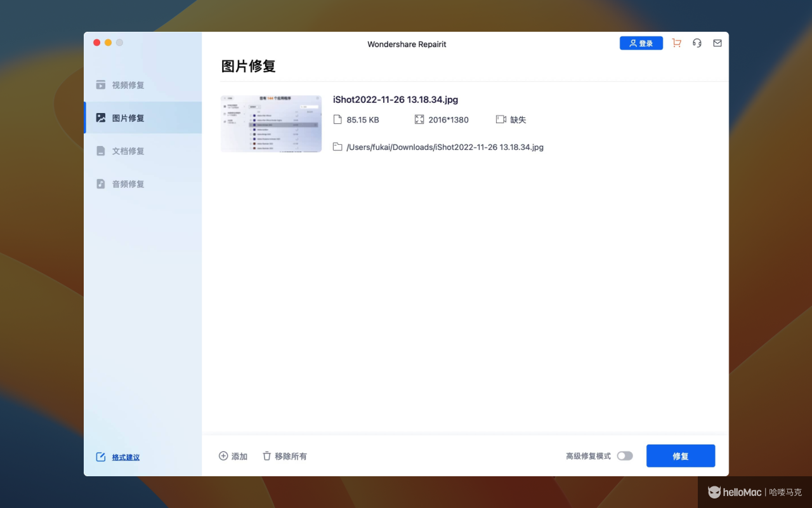
Task: Click the picture icon beside 图片修复
Action: pyautogui.click(x=101, y=117)
